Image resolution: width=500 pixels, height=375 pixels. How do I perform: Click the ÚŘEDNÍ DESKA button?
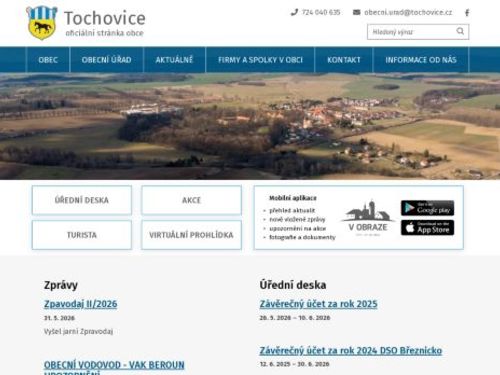coord(82,200)
